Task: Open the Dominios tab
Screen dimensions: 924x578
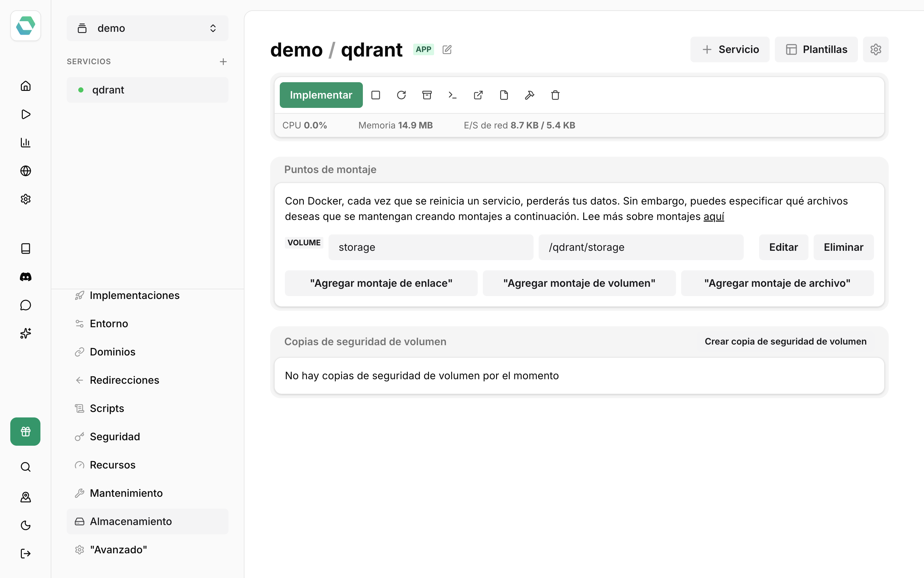Action: tap(147, 352)
